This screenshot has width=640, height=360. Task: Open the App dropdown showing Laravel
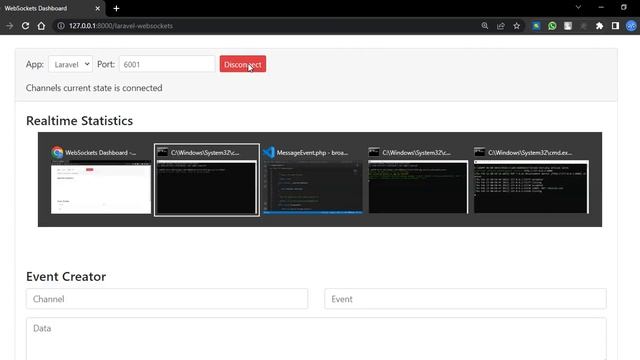(x=70, y=64)
